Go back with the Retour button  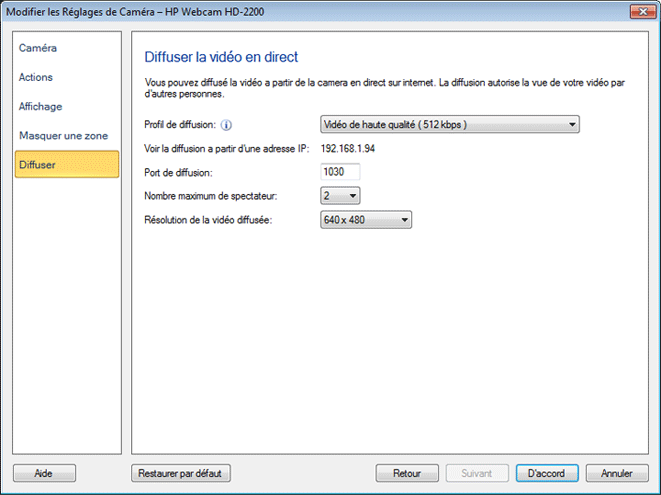(x=406, y=473)
